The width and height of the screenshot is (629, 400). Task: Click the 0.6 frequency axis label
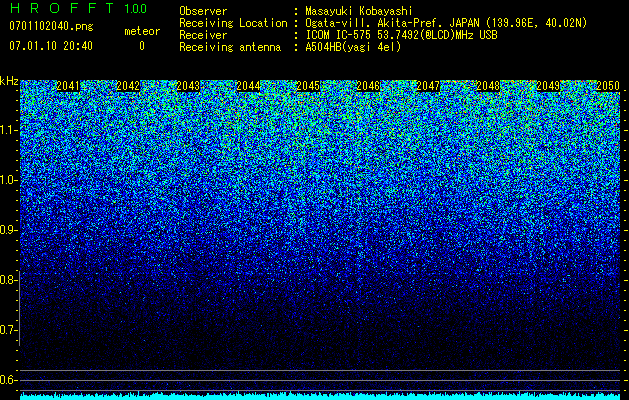[x=8, y=380]
